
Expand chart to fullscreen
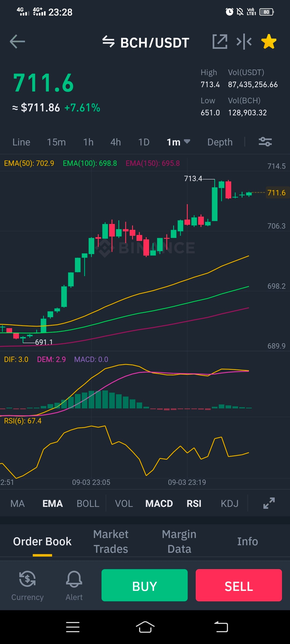click(269, 503)
